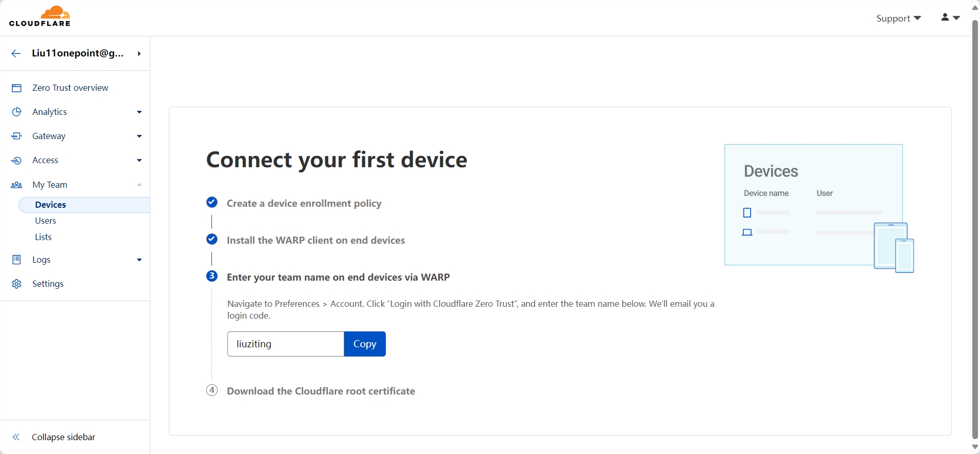Screen dimensions: 980x454
Task: Open the Support dropdown menu
Action: 898,18
